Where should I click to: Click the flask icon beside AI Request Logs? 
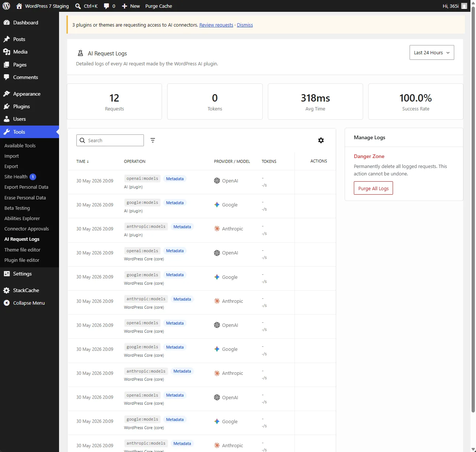coord(80,53)
